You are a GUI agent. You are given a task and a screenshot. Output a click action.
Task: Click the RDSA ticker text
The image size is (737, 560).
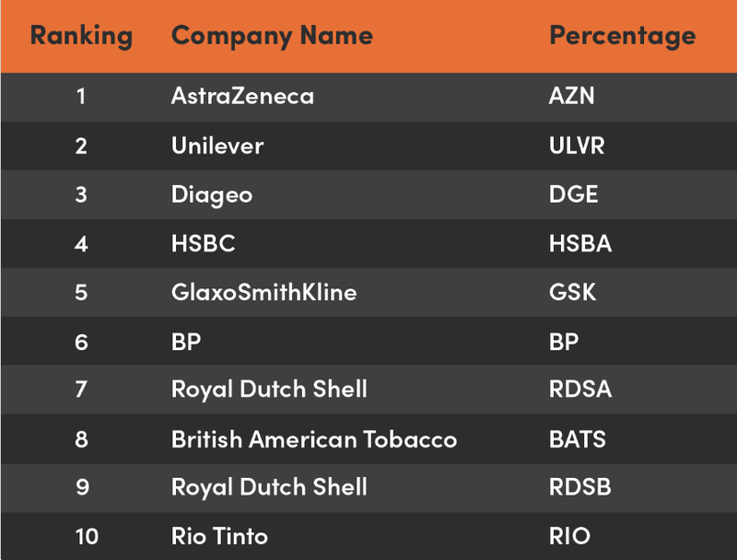pos(579,390)
